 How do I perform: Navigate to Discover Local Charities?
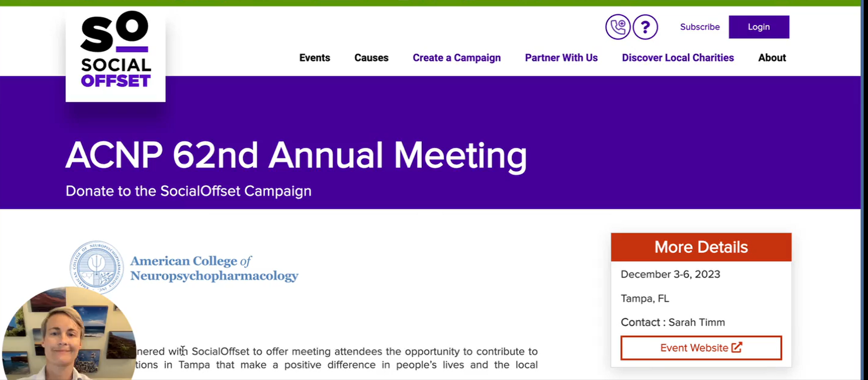click(678, 58)
